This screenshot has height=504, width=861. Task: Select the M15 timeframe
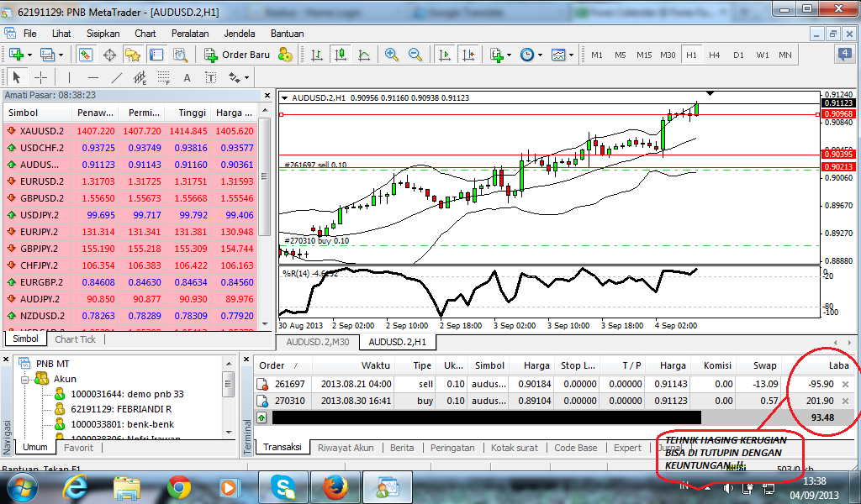tap(644, 55)
